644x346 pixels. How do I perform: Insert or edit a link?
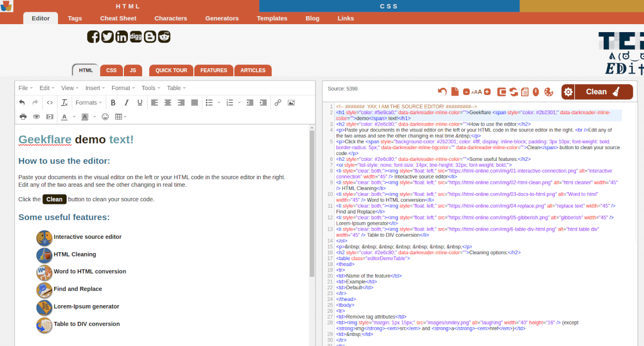(x=278, y=102)
